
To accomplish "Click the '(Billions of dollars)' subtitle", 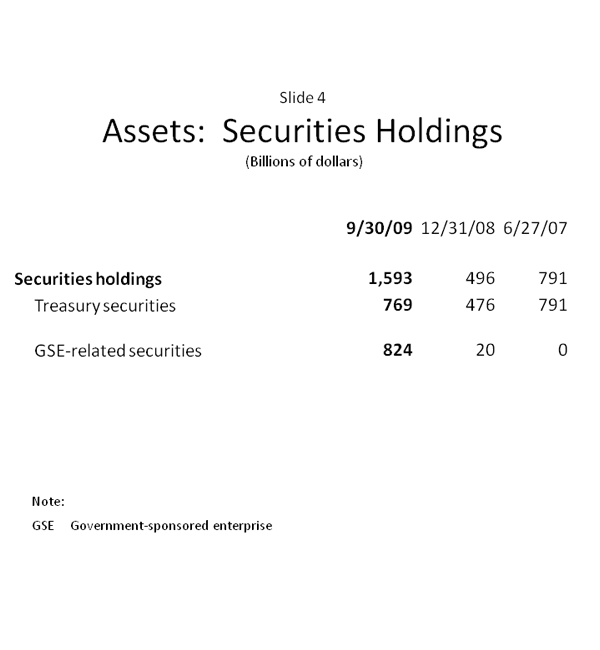I will [x=303, y=162].
